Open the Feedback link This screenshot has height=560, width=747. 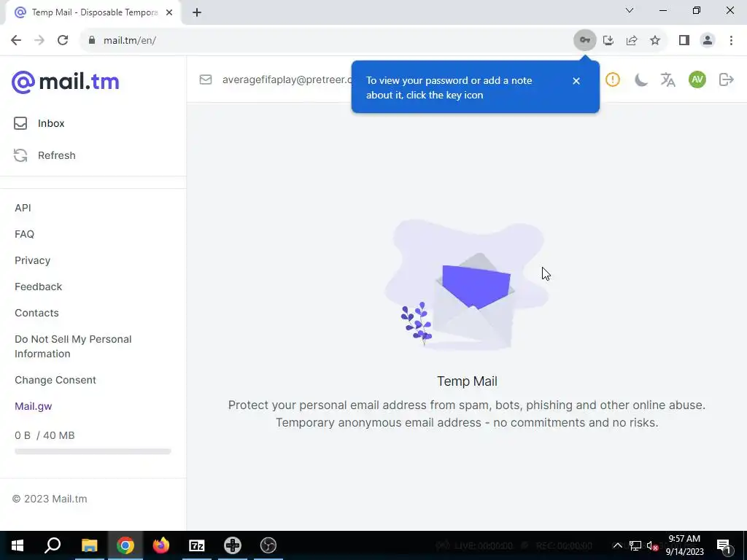pos(38,287)
